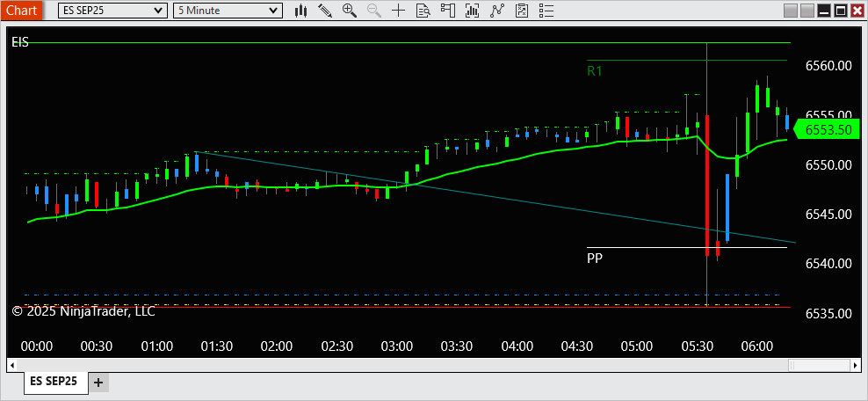
Task: Open the Indicators line-node icon
Action: pos(497,10)
